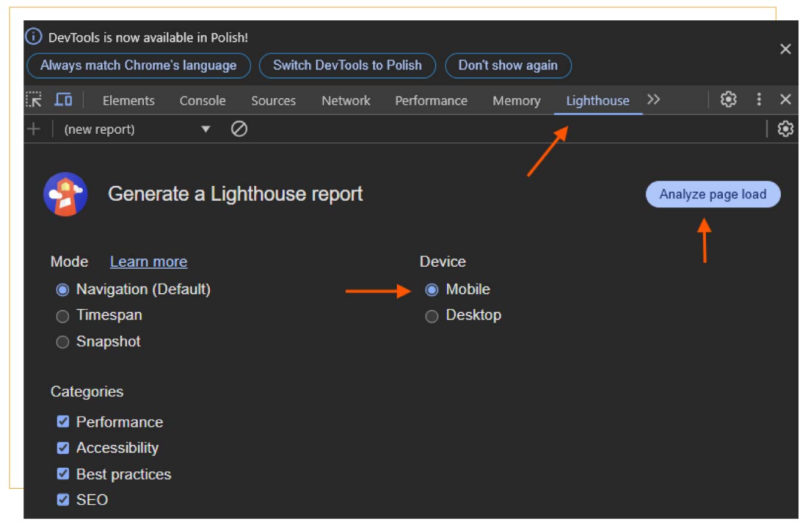Choose Mobile device option
Image resolution: width=812 pixels, height=530 pixels.
(431, 290)
